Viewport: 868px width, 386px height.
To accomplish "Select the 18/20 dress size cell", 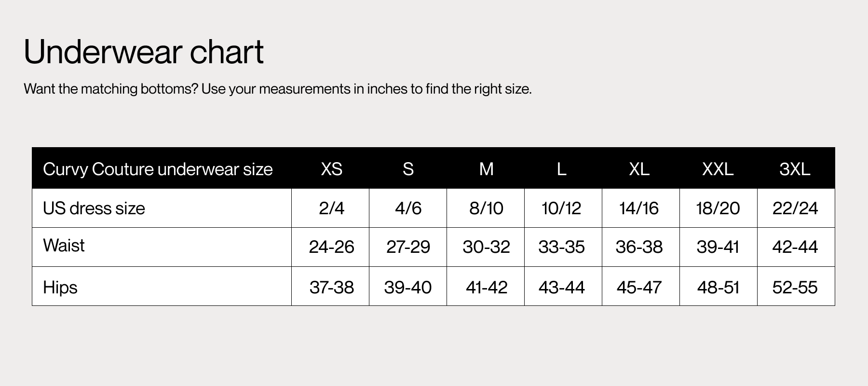I will pos(718,208).
